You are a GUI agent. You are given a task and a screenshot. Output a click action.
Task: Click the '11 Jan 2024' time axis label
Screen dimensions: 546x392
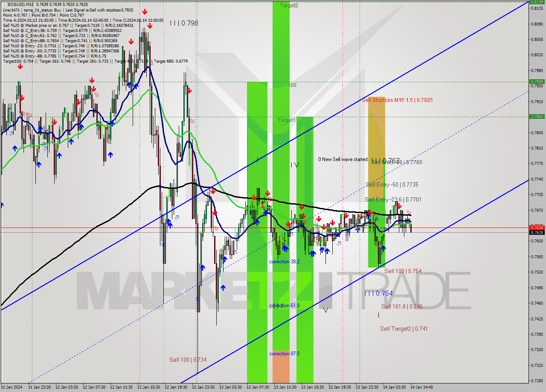point(12,387)
